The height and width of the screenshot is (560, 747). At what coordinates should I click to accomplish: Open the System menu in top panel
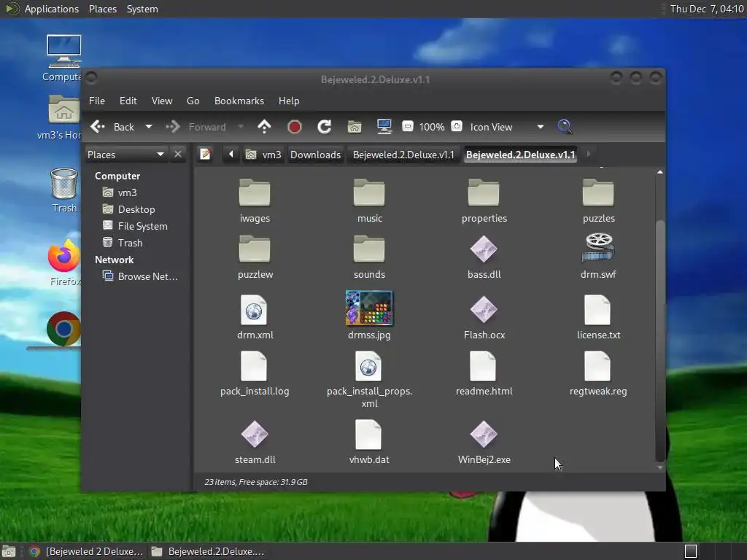(x=142, y=9)
